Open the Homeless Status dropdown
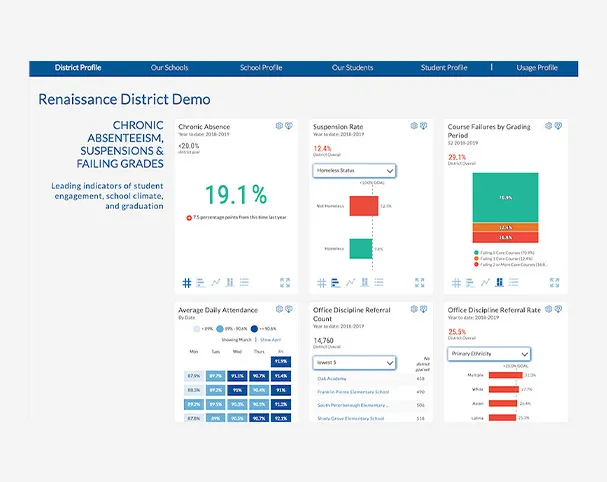Image resolution: width=607 pixels, height=482 pixels. [354, 171]
